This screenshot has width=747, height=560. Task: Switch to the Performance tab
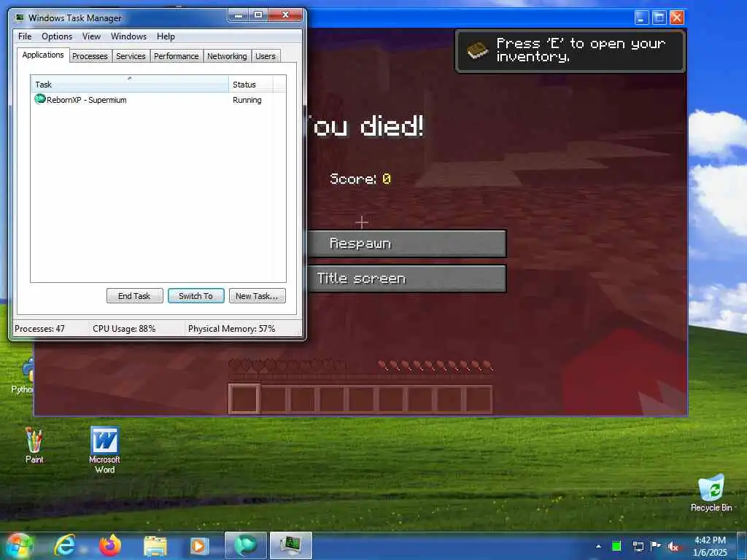point(176,56)
